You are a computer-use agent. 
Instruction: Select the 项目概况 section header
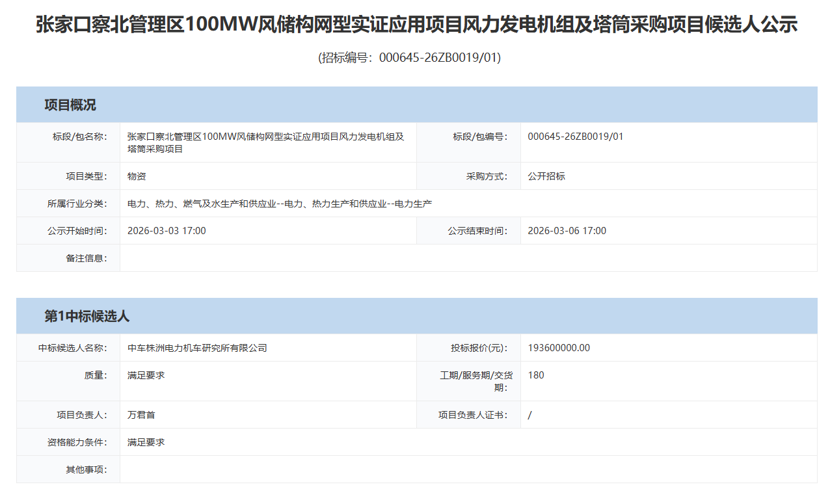(70, 105)
